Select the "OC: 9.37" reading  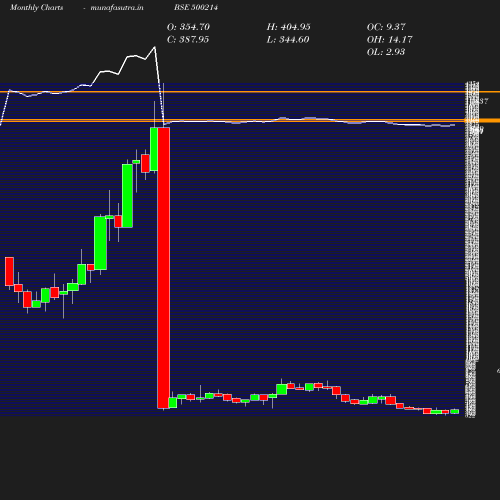[x=386, y=27]
